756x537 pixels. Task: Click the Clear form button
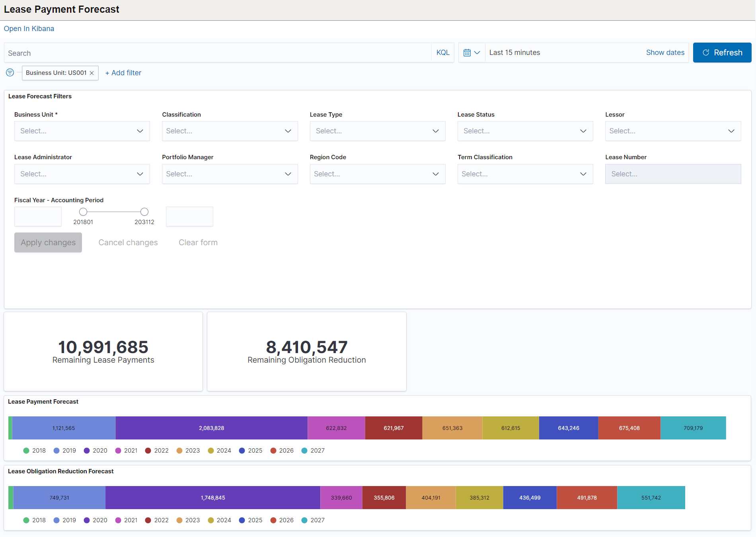198,242
